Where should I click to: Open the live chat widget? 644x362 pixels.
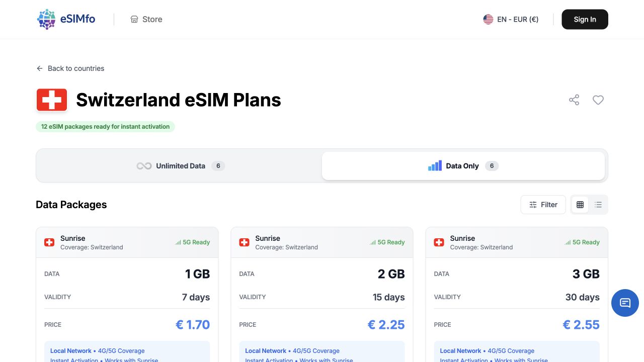pyautogui.click(x=625, y=303)
